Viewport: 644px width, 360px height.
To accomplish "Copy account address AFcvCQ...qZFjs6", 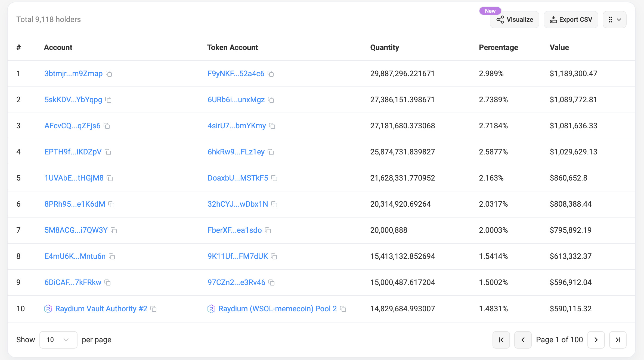I will tap(107, 126).
